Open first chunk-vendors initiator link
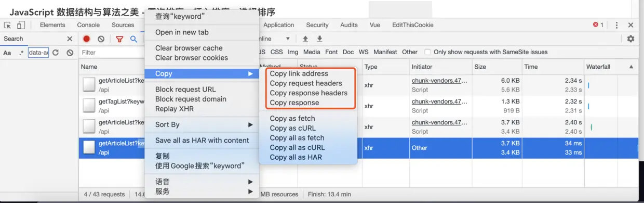Viewport: 644px width, 203px height. click(x=439, y=81)
